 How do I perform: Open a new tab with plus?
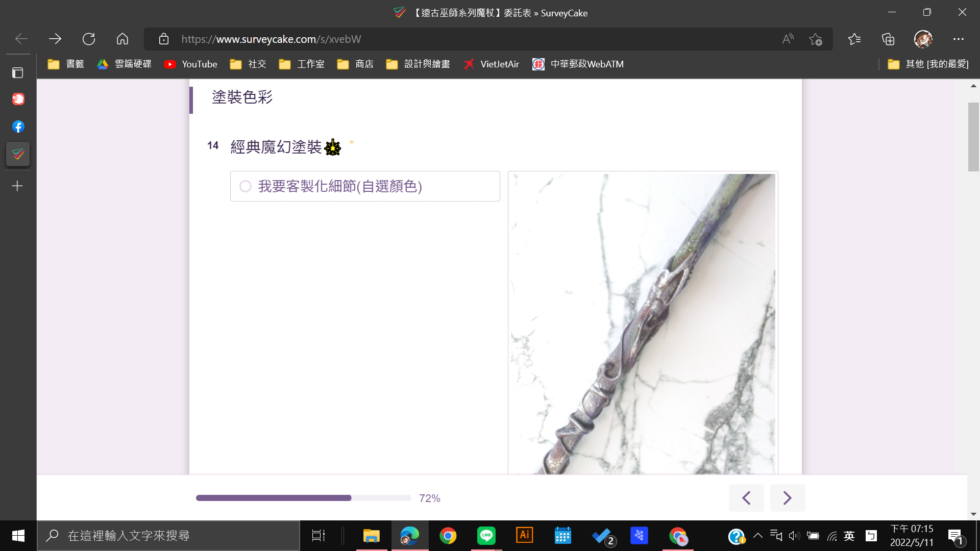18,186
